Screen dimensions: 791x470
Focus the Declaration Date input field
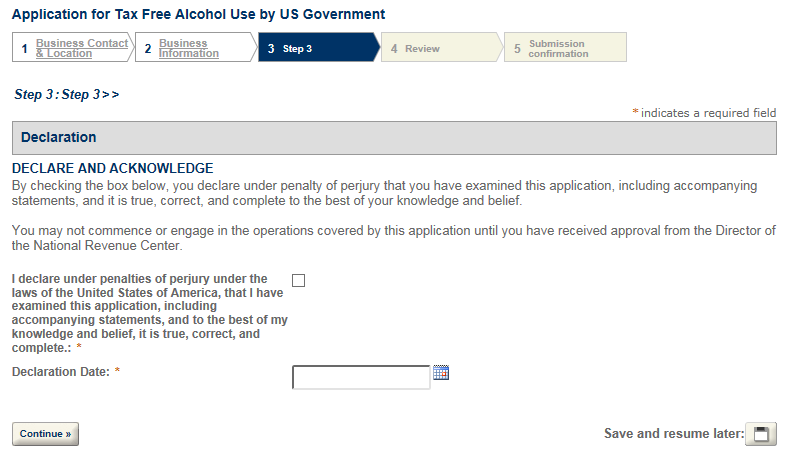tap(361, 377)
